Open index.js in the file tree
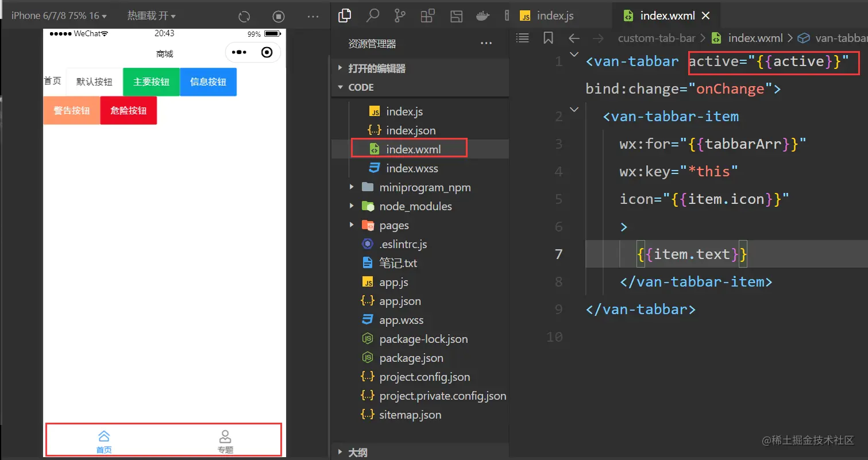This screenshot has height=460, width=868. 420,111
